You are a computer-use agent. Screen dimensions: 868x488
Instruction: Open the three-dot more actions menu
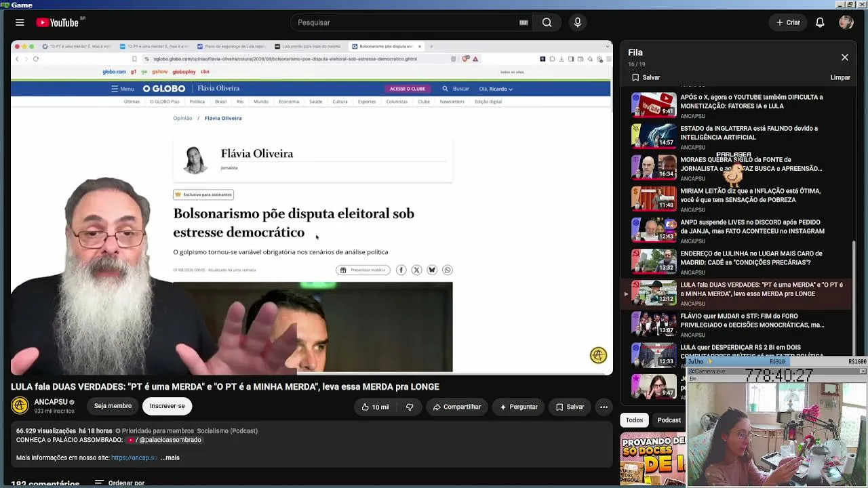[604, 407]
